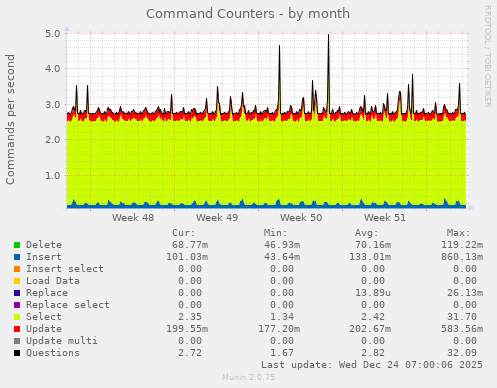Click the 'Last update' timestamp line
The width and height of the screenshot is (497, 388).
click(x=372, y=365)
